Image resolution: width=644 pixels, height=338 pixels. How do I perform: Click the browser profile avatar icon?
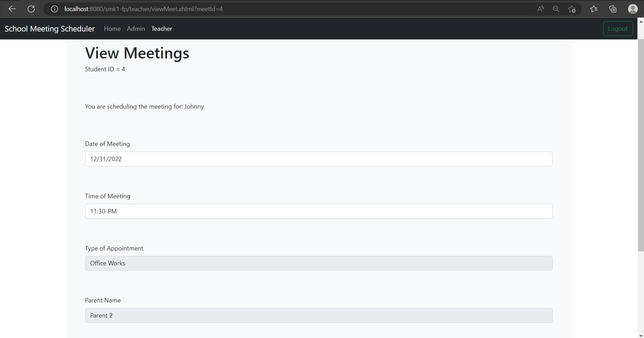pyautogui.click(x=633, y=9)
